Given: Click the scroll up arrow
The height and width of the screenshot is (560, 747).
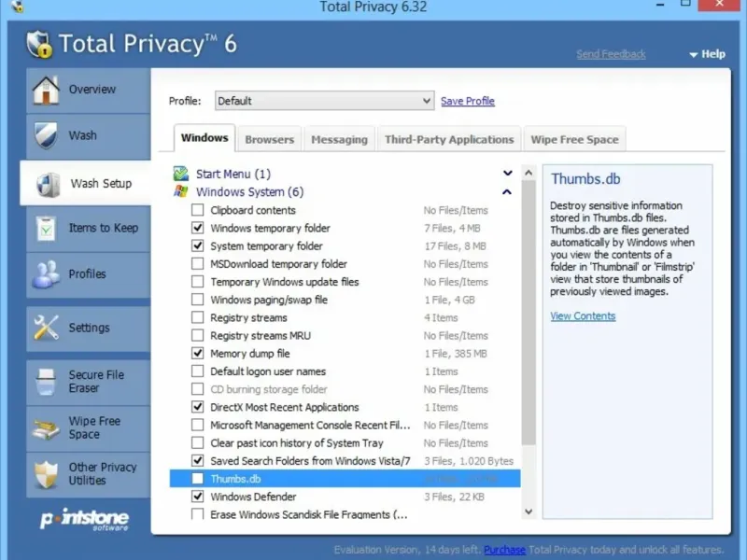Looking at the screenshot, I should pos(529,173).
